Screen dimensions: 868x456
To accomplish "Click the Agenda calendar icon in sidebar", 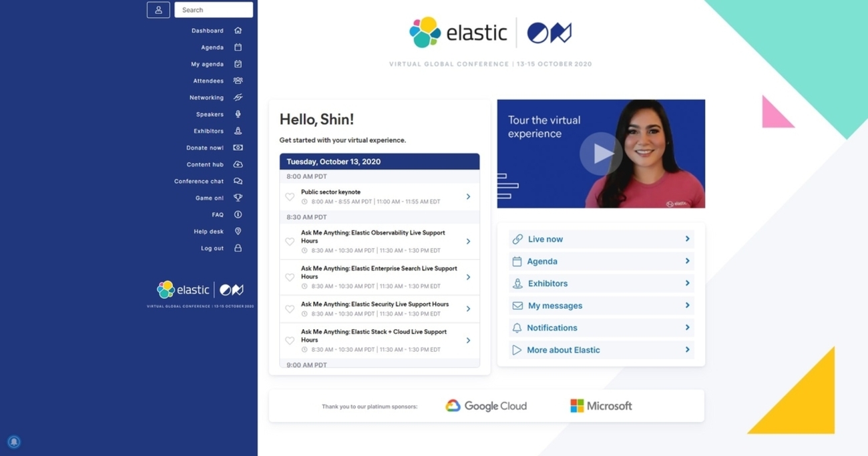I will (x=238, y=47).
